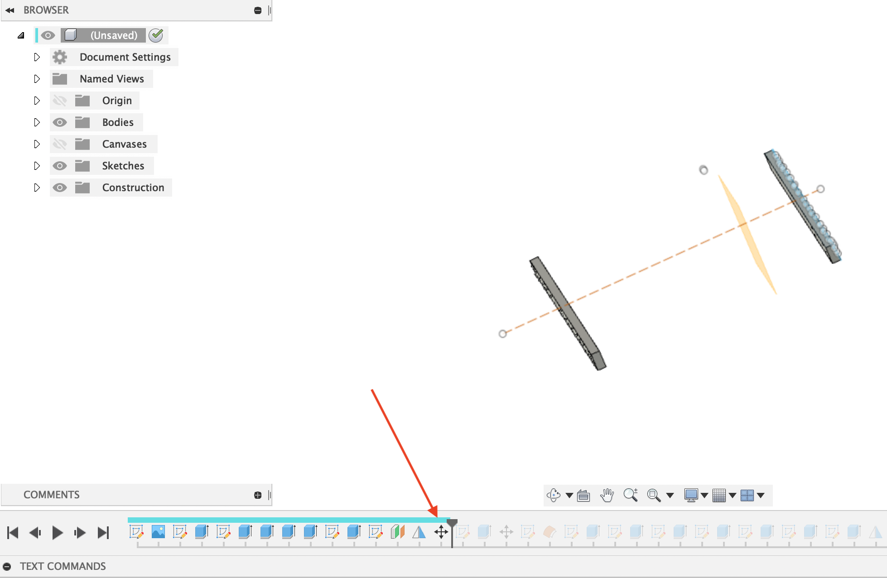Image resolution: width=887 pixels, height=588 pixels.
Task: Click the Look At tool
Action: point(583,496)
